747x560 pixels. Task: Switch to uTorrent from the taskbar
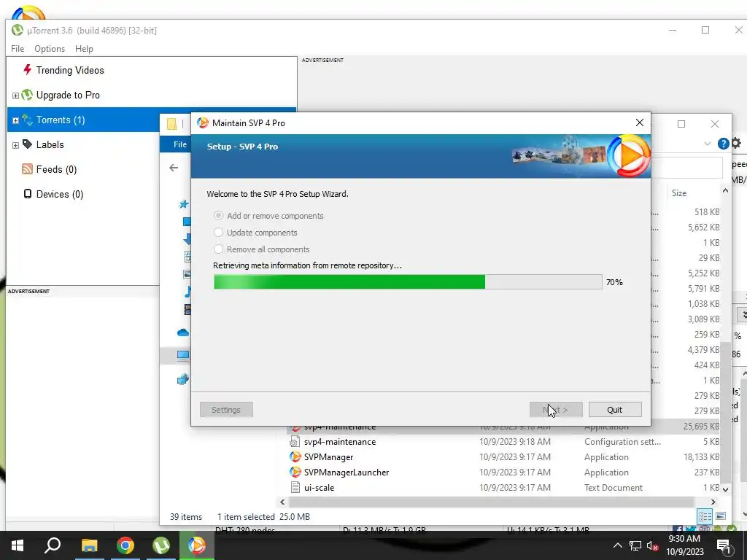pyautogui.click(x=161, y=545)
